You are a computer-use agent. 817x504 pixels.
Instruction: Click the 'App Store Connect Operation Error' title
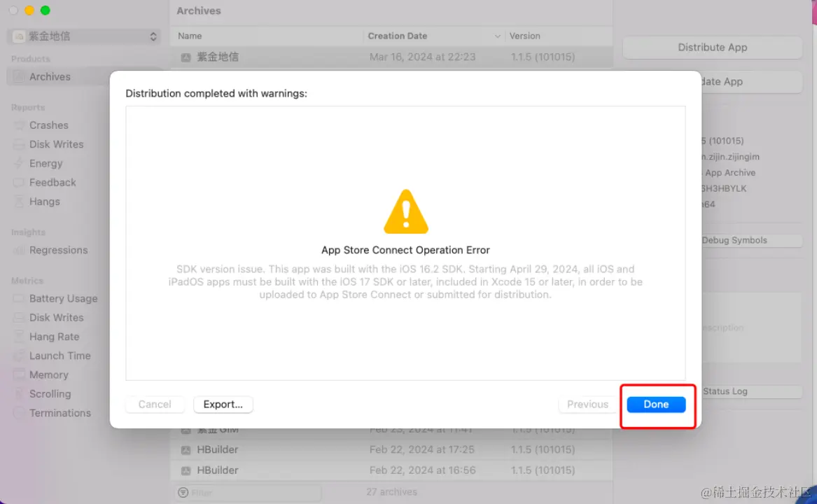pos(405,250)
